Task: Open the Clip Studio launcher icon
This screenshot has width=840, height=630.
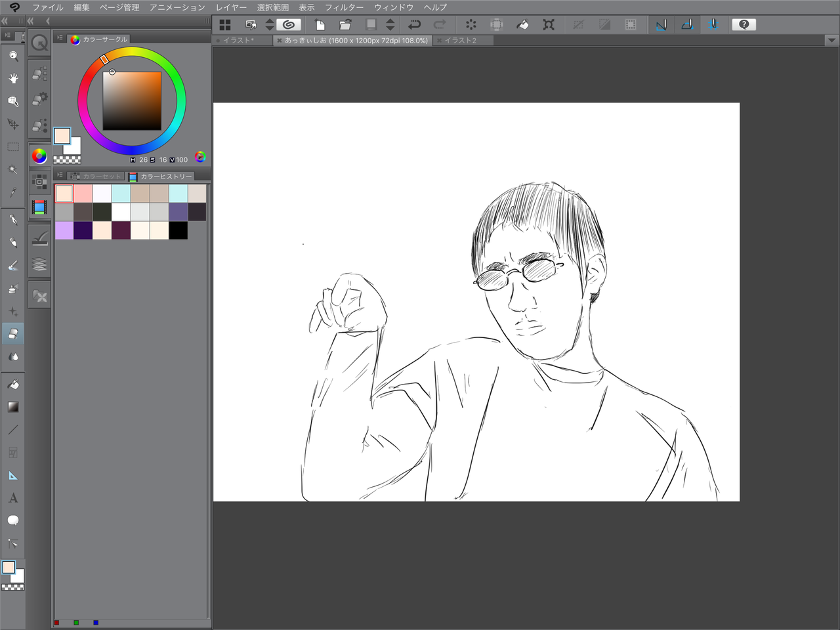Action: (289, 25)
